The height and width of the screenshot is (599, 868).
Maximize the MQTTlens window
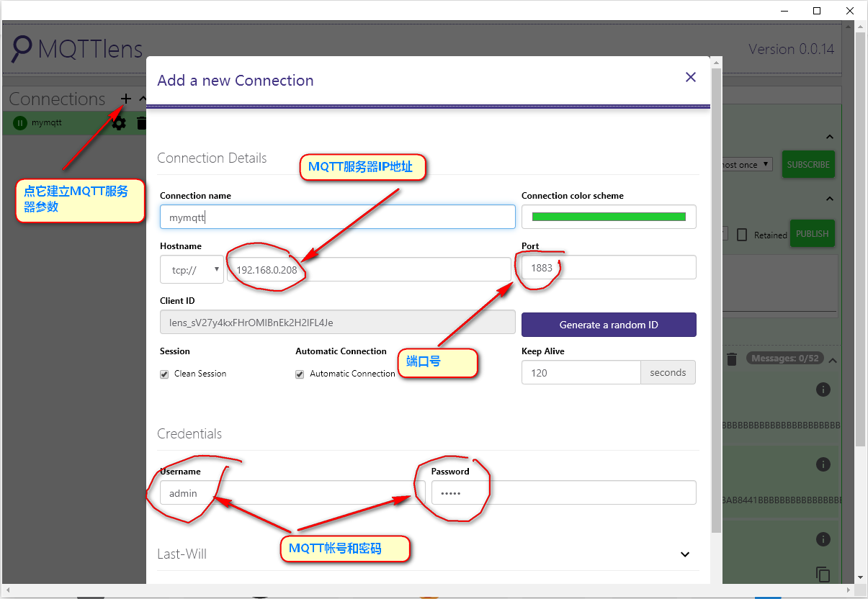tap(817, 11)
